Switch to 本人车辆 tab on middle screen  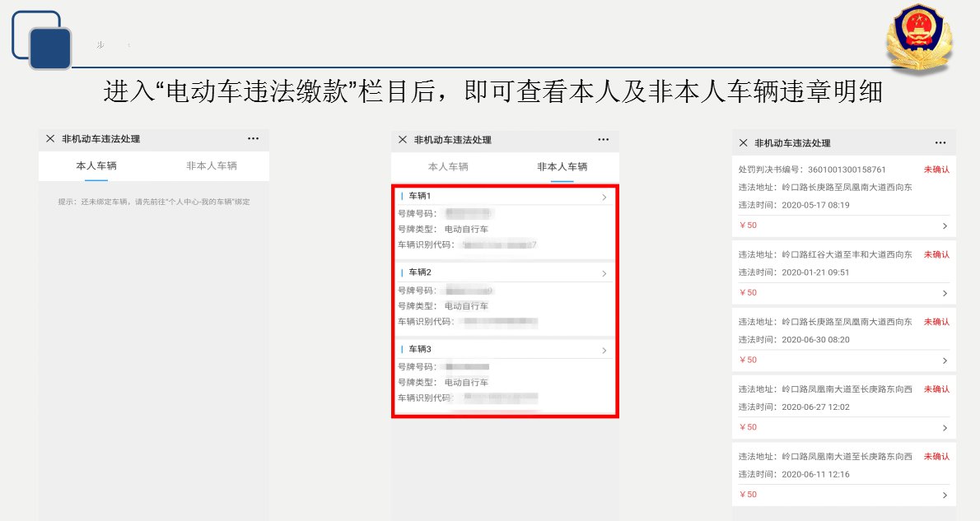coord(448,166)
